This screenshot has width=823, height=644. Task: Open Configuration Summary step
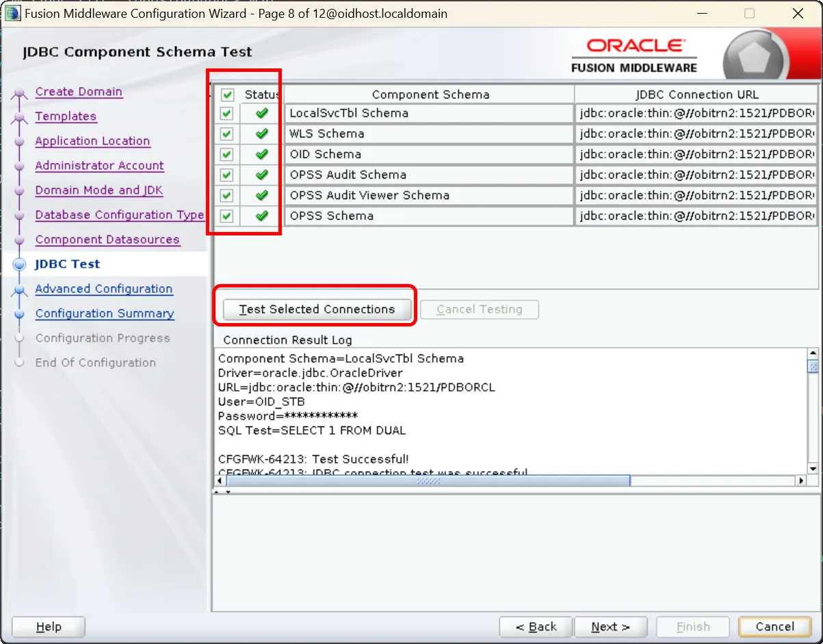(105, 313)
